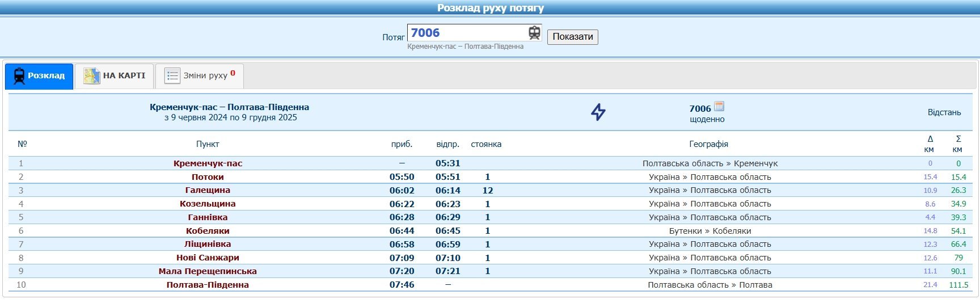Open the Полтава-Південна station link
The width and height of the screenshot is (980, 303).
[208, 285]
